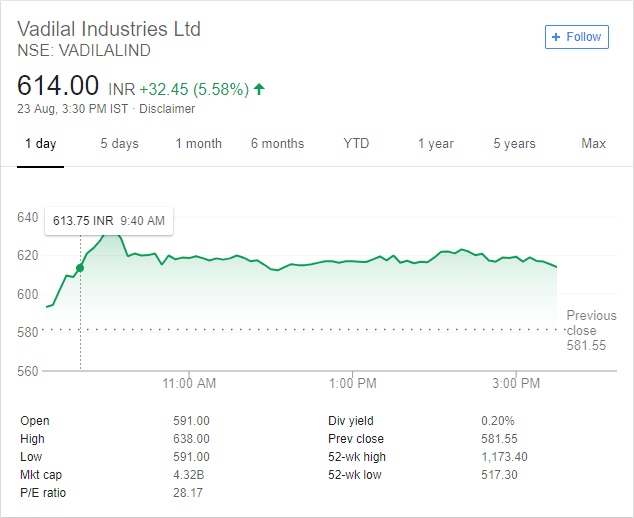The width and height of the screenshot is (634, 518).
Task: Click the 580 y-axis label
Action: [x=27, y=332]
